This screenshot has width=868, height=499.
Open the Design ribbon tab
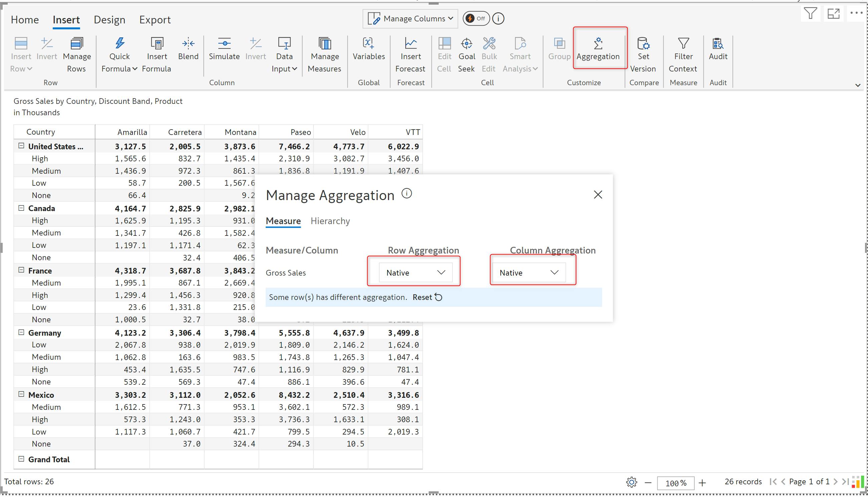pyautogui.click(x=109, y=20)
